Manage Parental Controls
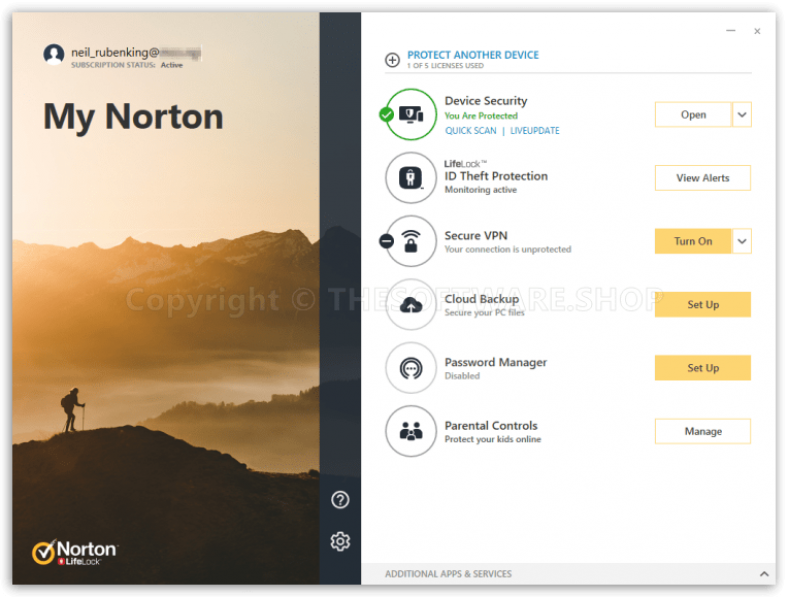Screen dimensions: 788x597 coord(703,431)
